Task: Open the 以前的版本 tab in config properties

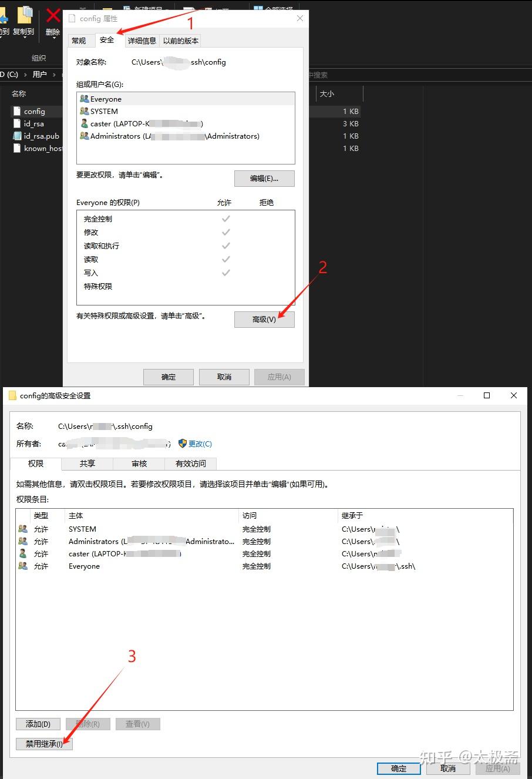Action: pyautogui.click(x=180, y=41)
